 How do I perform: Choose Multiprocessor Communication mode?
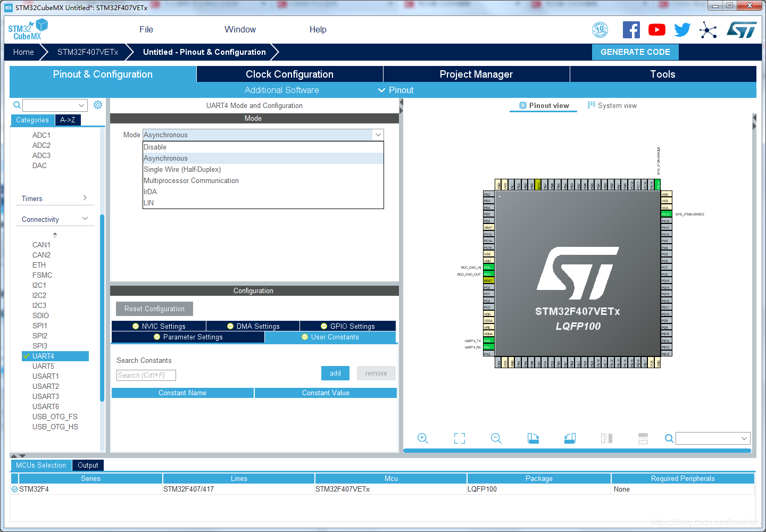click(x=263, y=180)
